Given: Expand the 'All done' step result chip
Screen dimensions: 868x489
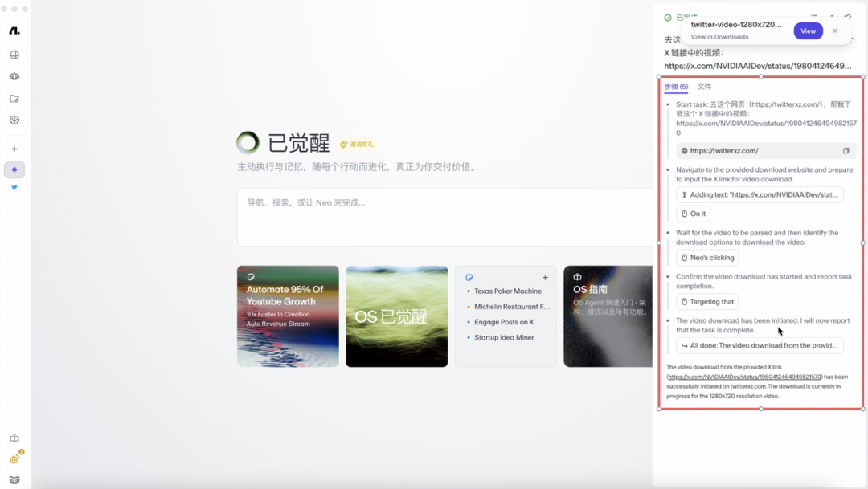Looking at the screenshot, I should click(760, 345).
